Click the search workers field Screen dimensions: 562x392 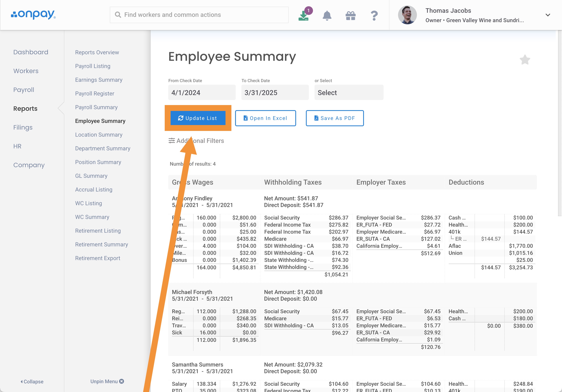(199, 15)
